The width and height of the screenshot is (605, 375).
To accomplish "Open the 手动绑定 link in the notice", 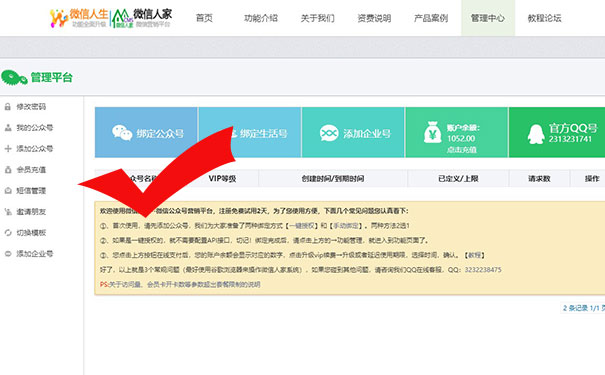I will coord(347,226).
